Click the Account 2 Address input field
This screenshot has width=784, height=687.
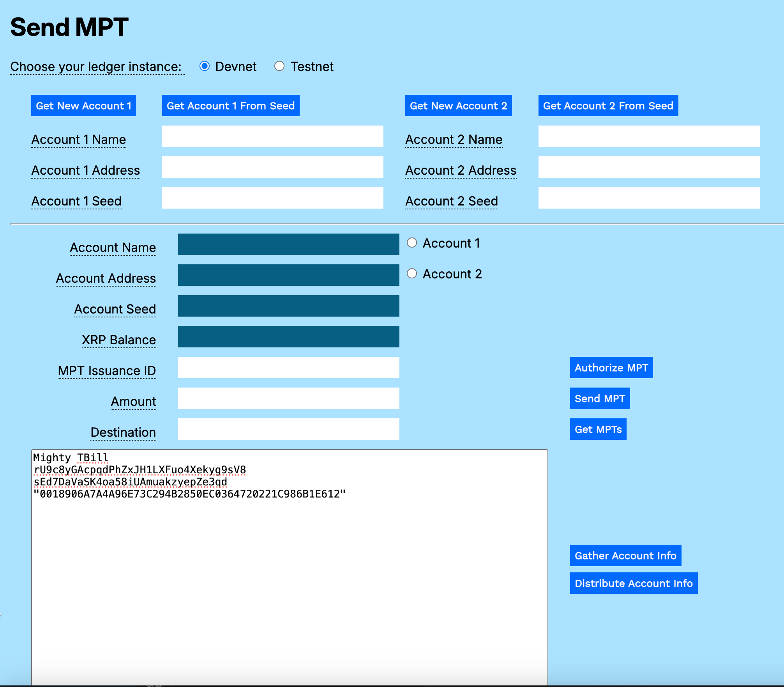[x=648, y=167]
